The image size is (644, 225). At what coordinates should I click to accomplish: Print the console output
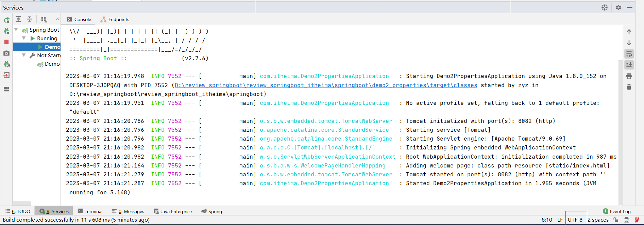[x=629, y=76]
